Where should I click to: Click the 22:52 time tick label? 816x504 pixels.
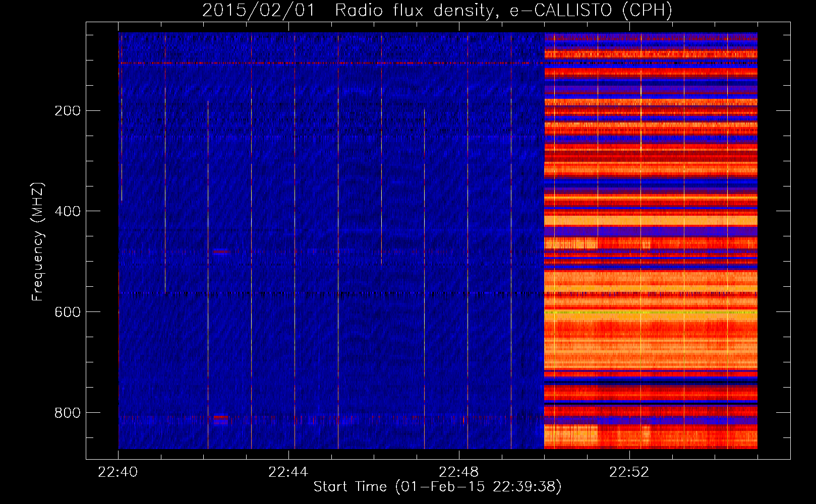629,472
